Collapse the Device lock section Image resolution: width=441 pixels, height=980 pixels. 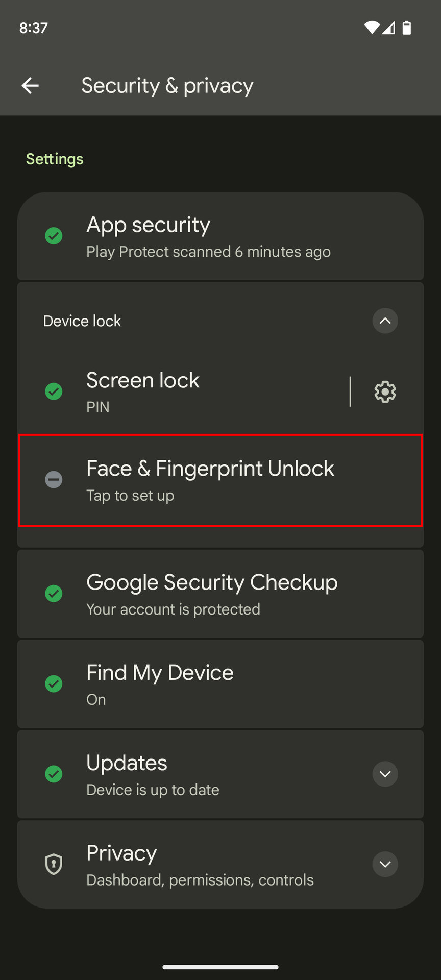tap(385, 321)
